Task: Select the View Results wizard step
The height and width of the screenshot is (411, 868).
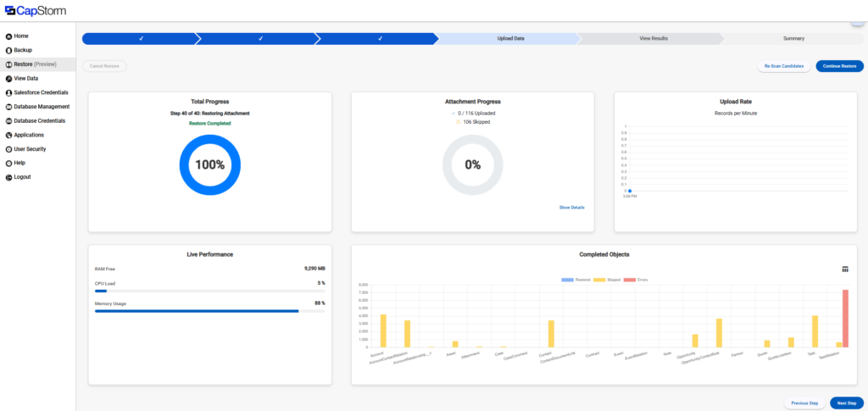Action: pyautogui.click(x=652, y=38)
